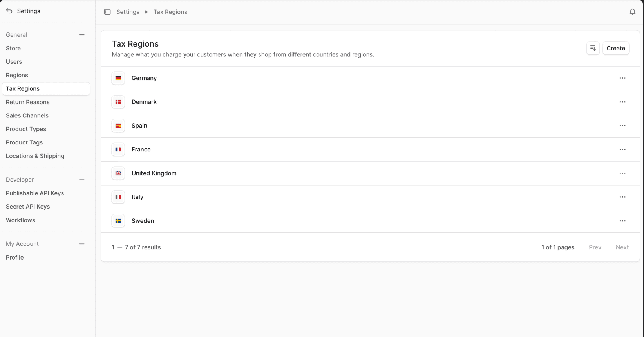Open actions menu for Germany row
Viewport: 644px width, 337px height.
pos(622,78)
